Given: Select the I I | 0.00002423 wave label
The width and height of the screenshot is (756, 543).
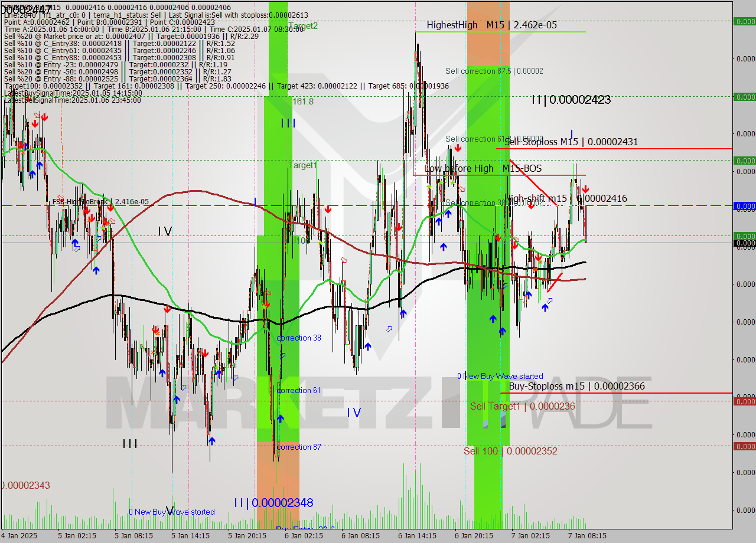Looking at the screenshot, I should pyautogui.click(x=571, y=100).
